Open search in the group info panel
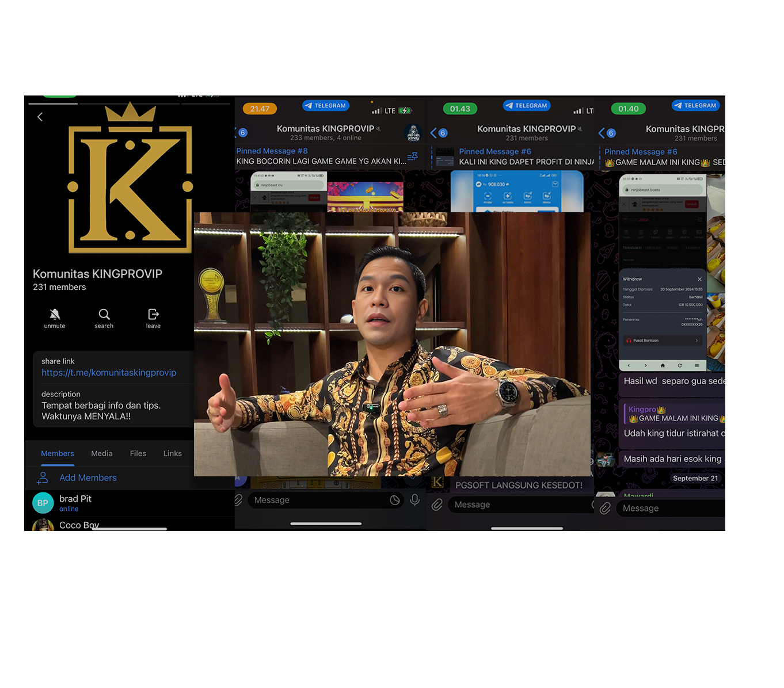The width and height of the screenshot is (784, 688). coord(104,318)
